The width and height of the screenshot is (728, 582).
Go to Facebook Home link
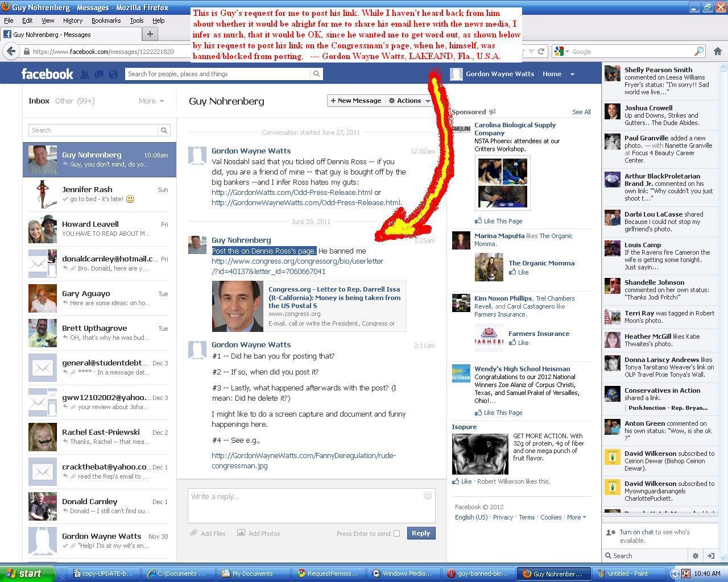tap(552, 74)
